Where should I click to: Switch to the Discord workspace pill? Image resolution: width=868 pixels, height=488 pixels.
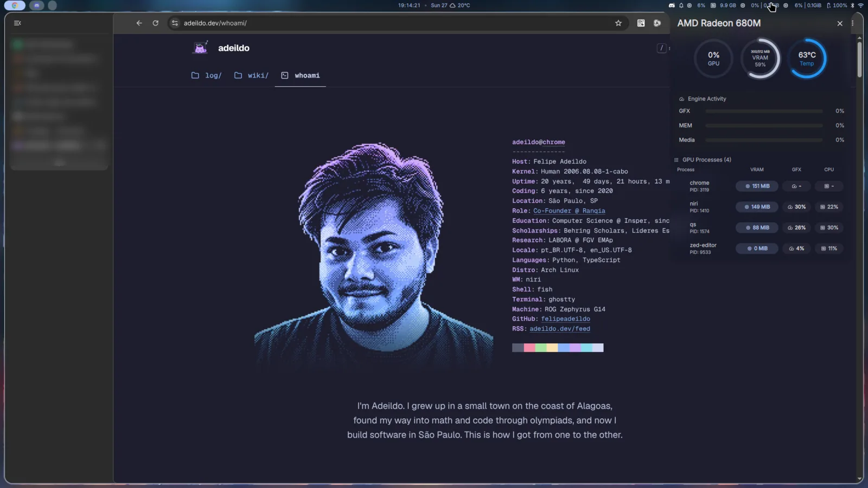pos(37,5)
